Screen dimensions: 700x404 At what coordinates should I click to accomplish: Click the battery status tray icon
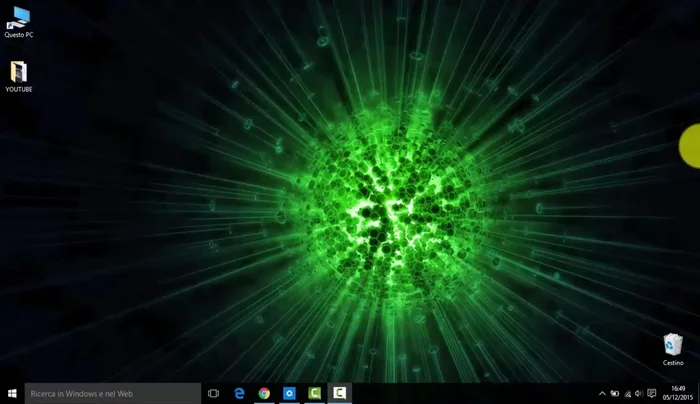point(614,394)
